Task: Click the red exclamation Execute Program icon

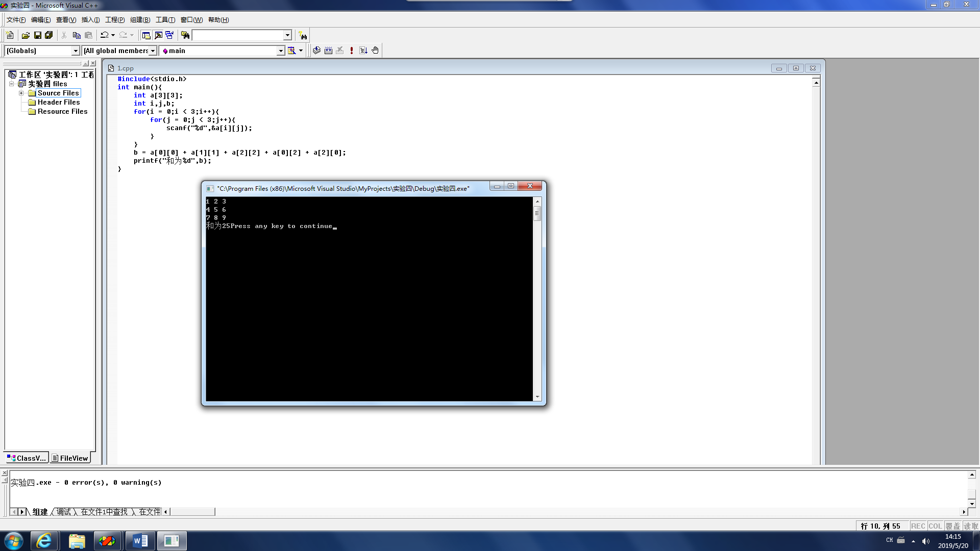Action: (x=352, y=51)
